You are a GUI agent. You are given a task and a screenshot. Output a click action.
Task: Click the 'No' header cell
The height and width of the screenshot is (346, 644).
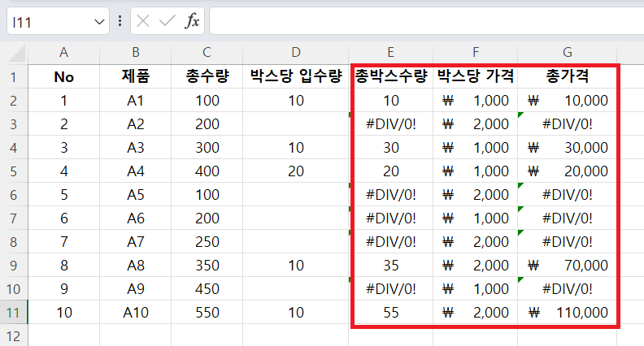point(63,76)
